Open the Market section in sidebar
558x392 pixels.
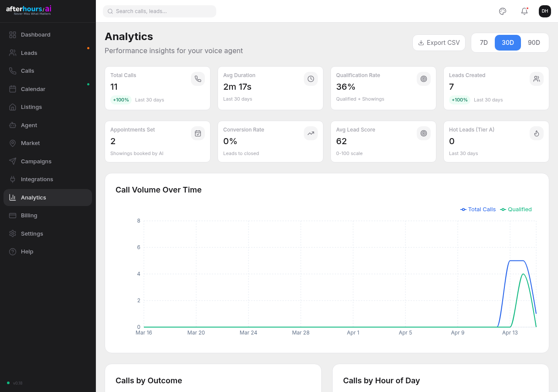click(31, 143)
